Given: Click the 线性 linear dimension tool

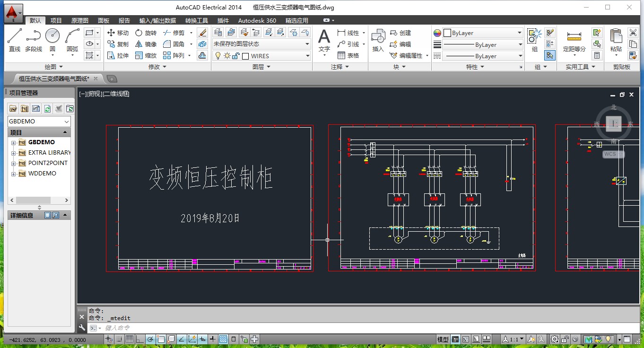Looking at the screenshot, I should (x=348, y=33).
